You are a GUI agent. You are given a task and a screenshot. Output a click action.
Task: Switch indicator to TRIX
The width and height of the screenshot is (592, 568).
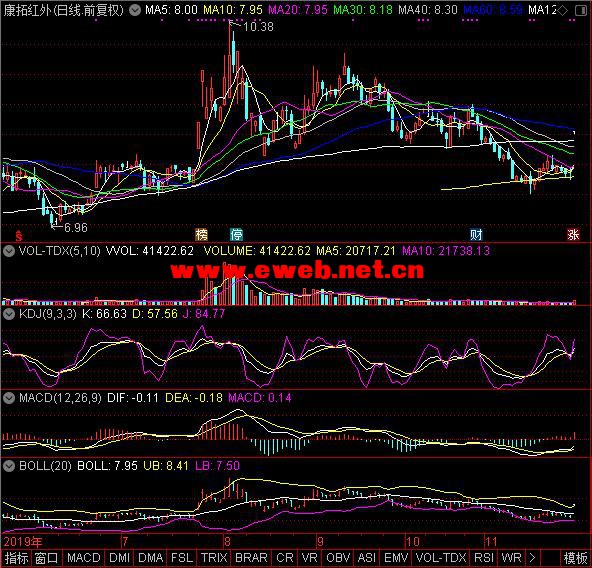[x=214, y=558]
